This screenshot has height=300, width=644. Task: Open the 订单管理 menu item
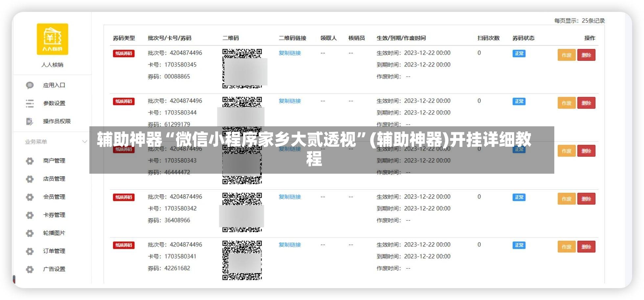(54, 251)
